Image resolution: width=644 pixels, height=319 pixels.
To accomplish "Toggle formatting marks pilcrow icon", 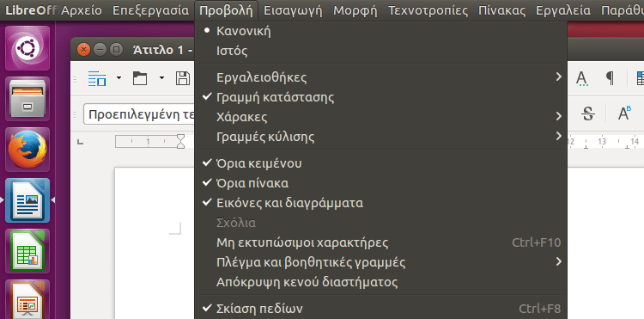I will pos(611,77).
